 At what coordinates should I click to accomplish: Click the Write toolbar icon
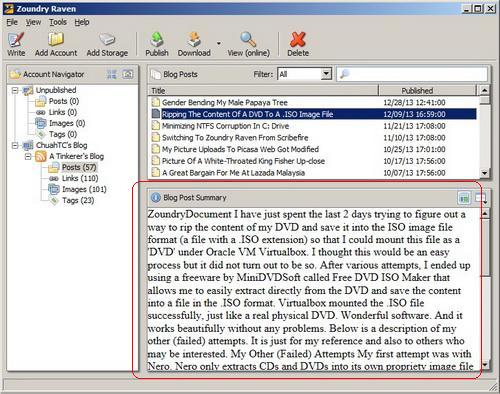click(16, 39)
